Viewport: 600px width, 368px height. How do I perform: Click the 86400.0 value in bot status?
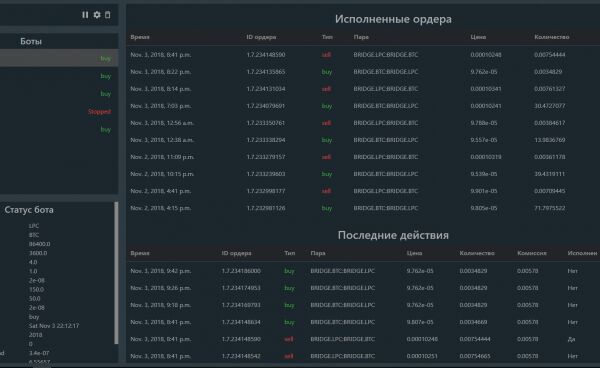coord(39,244)
